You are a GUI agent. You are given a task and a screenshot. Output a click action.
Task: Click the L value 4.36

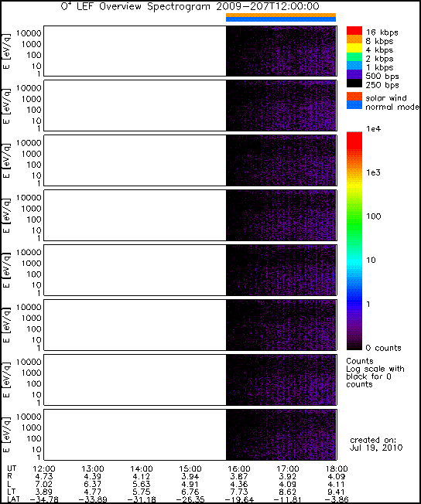pyautogui.click(x=239, y=484)
